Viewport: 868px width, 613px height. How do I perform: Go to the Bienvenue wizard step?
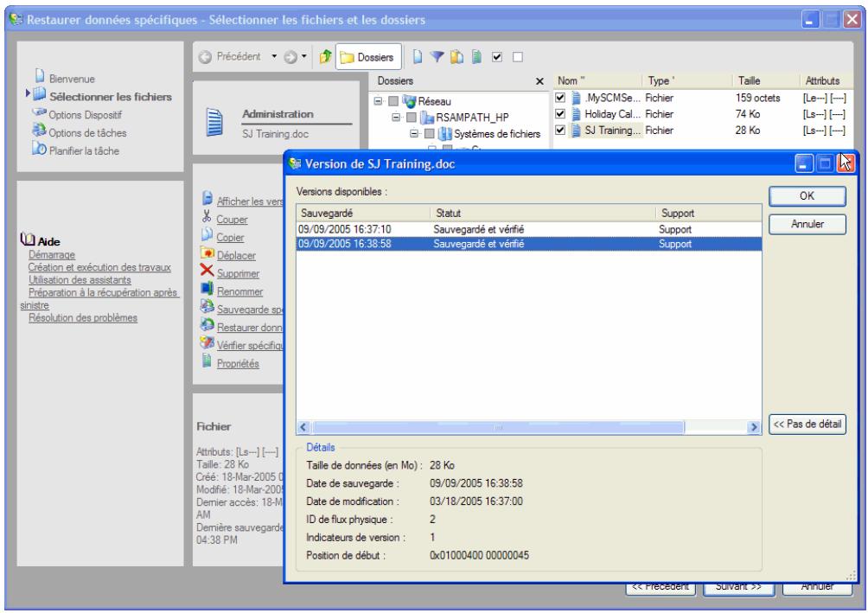[72, 79]
